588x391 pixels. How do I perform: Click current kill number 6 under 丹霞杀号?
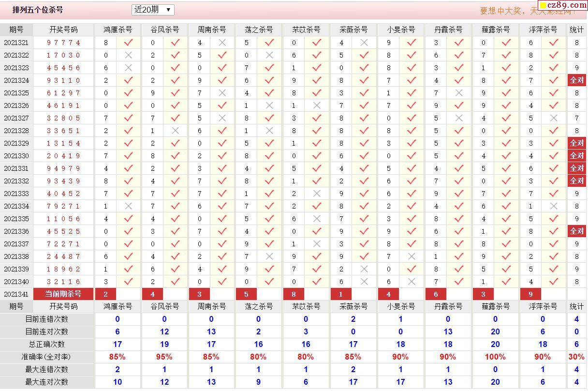coord(436,294)
